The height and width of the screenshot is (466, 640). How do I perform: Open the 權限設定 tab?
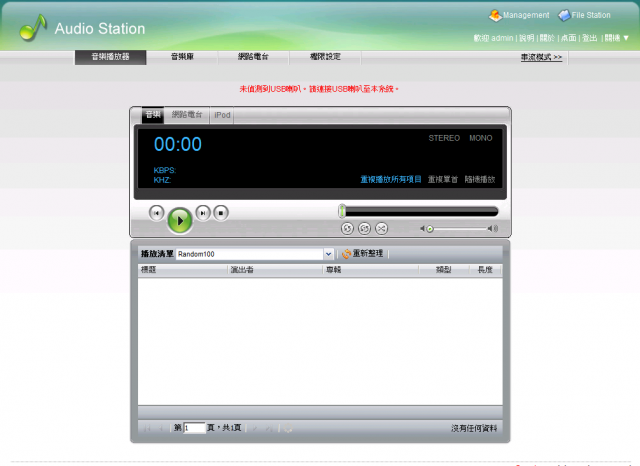325,57
